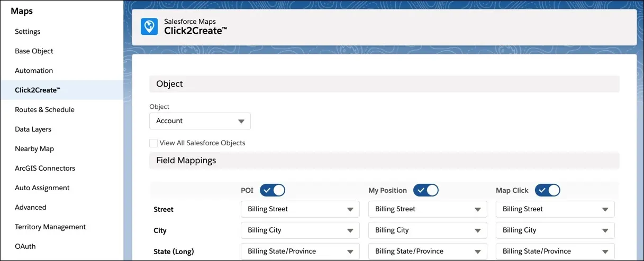Click the Street row label
The height and width of the screenshot is (261, 644).
pyautogui.click(x=164, y=210)
